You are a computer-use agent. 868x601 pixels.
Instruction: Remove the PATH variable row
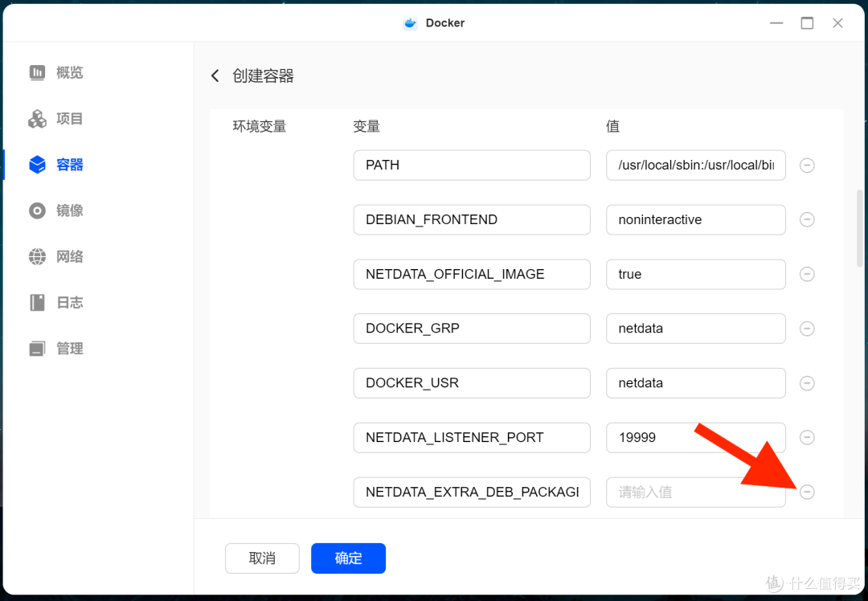point(807,165)
